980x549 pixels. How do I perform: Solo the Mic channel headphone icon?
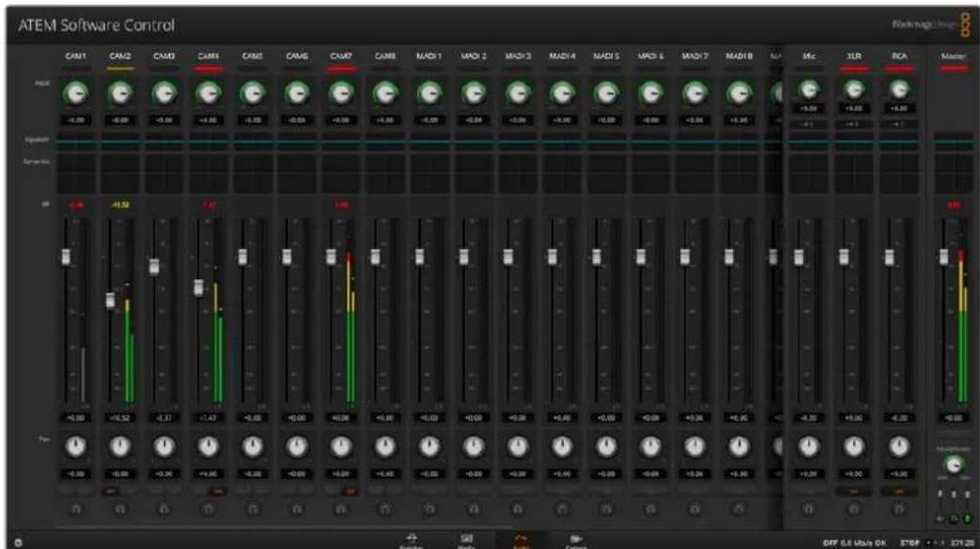[x=809, y=509]
